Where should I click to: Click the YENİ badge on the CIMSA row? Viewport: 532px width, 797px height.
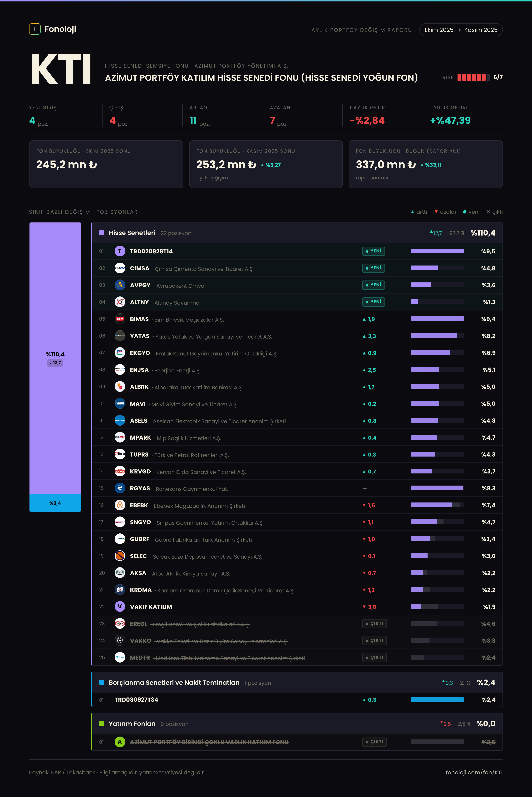[373, 268]
